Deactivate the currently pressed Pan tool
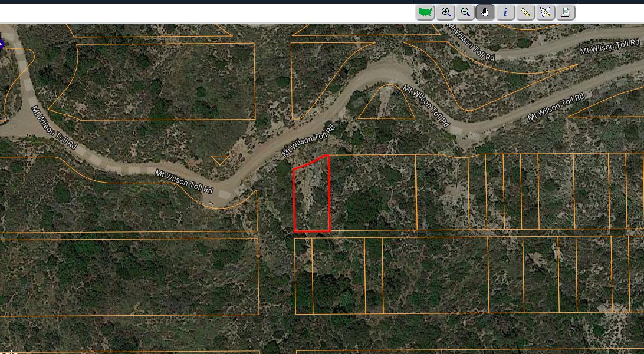This screenshot has width=644, height=354. point(485,12)
